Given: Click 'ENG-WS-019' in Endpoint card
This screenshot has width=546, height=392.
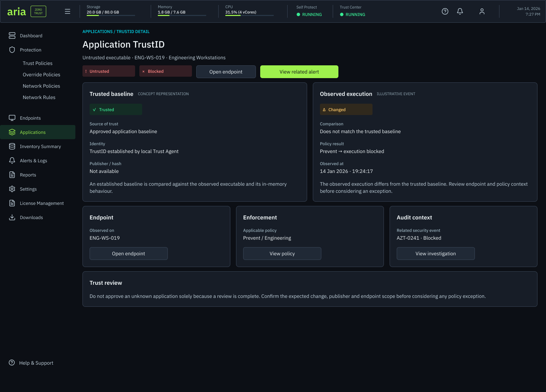Looking at the screenshot, I should tap(105, 238).
